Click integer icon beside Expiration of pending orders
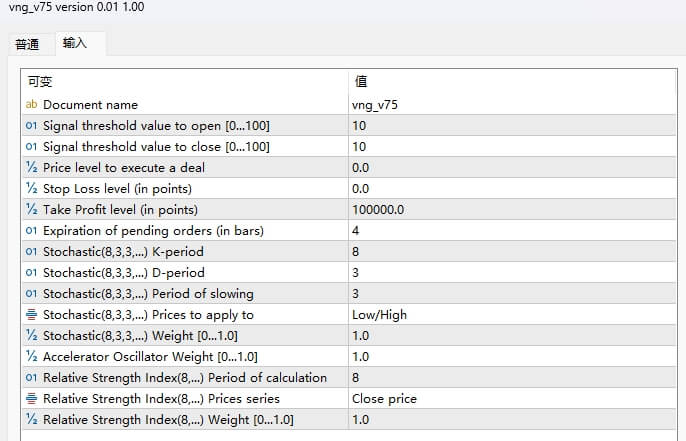686x441 pixels. point(31,231)
